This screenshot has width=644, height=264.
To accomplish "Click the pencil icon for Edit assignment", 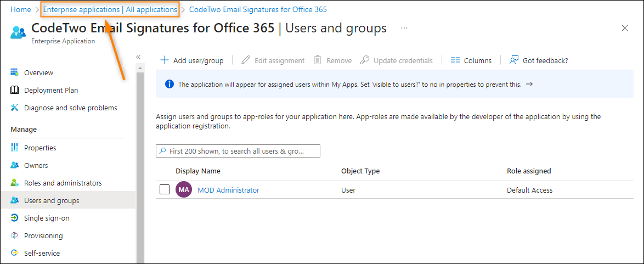I will [246, 60].
